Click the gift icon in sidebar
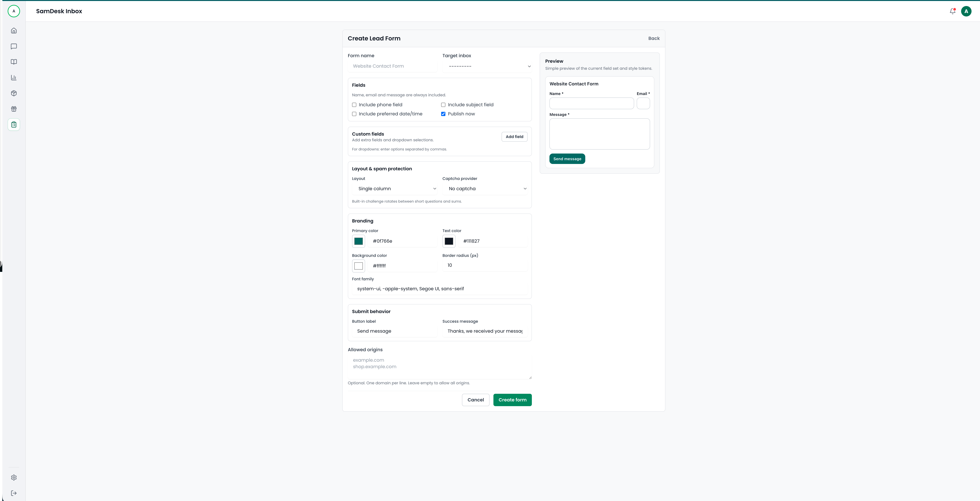This screenshot has width=980, height=501. (14, 109)
